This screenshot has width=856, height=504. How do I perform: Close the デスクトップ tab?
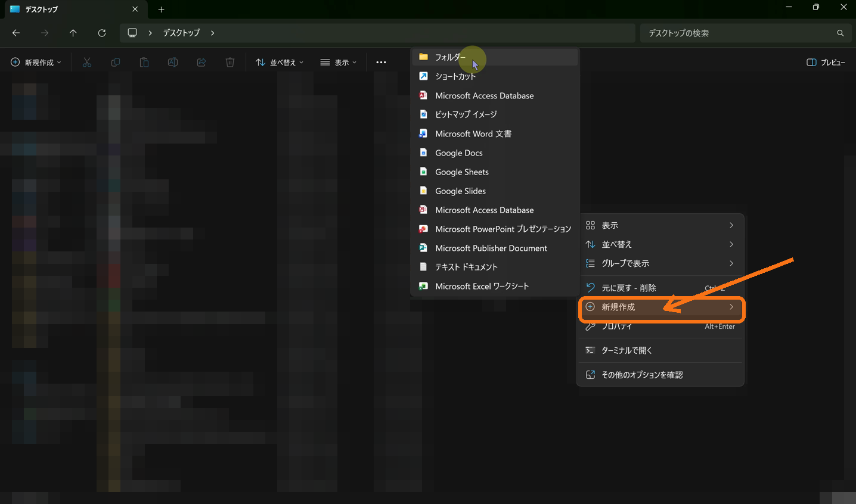[x=135, y=9]
